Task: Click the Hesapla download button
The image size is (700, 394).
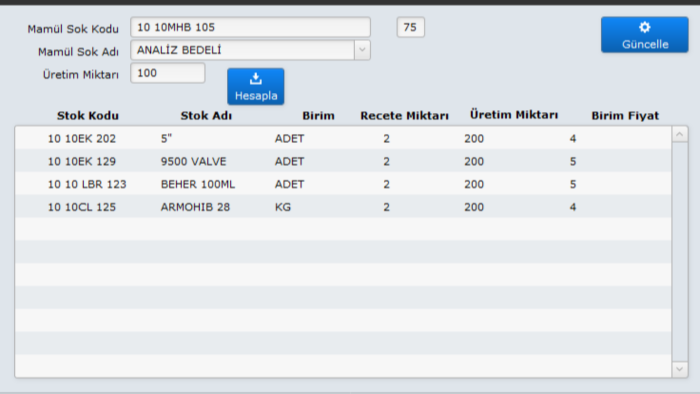Action: pyautogui.click(x=255, y=87)
